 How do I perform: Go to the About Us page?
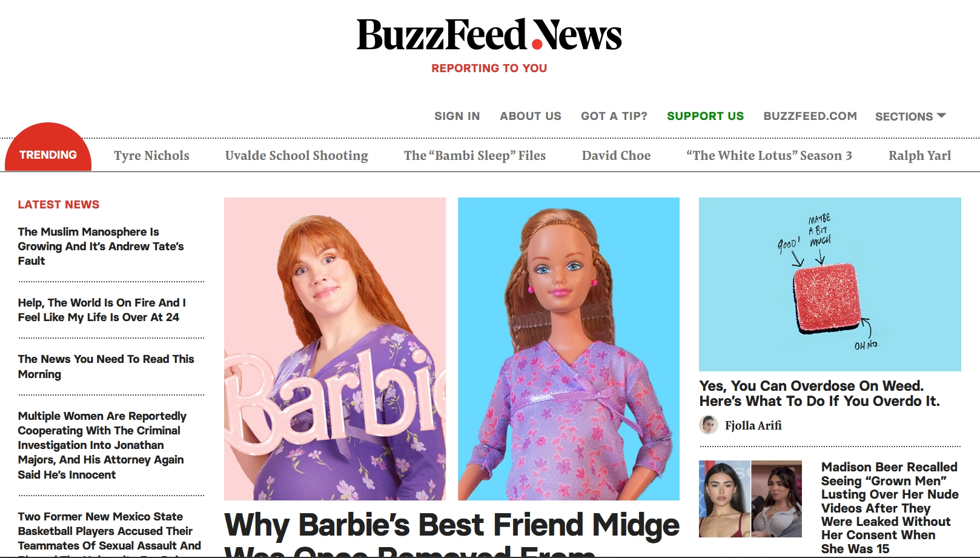(x=531, y=116)
